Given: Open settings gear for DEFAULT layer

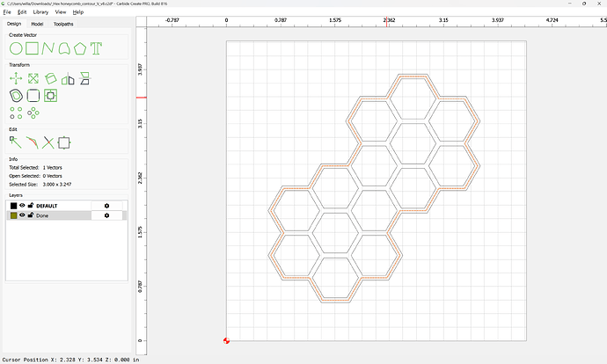Looking at the screenshot, I should [106, 206].
